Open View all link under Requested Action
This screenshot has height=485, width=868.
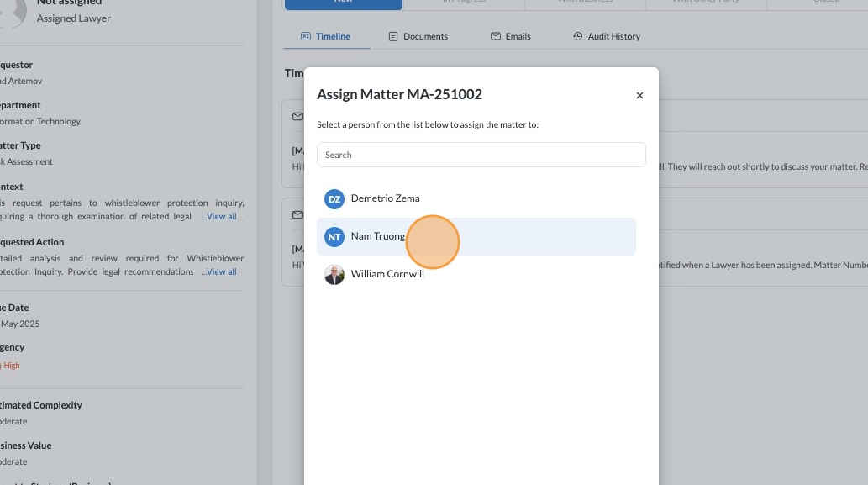pyautogui.click(x=219, y=271)
